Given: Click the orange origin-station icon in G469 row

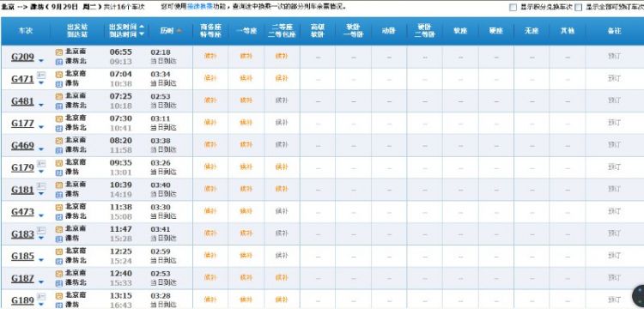Looking at the screenshot, I should click(59, 141).
